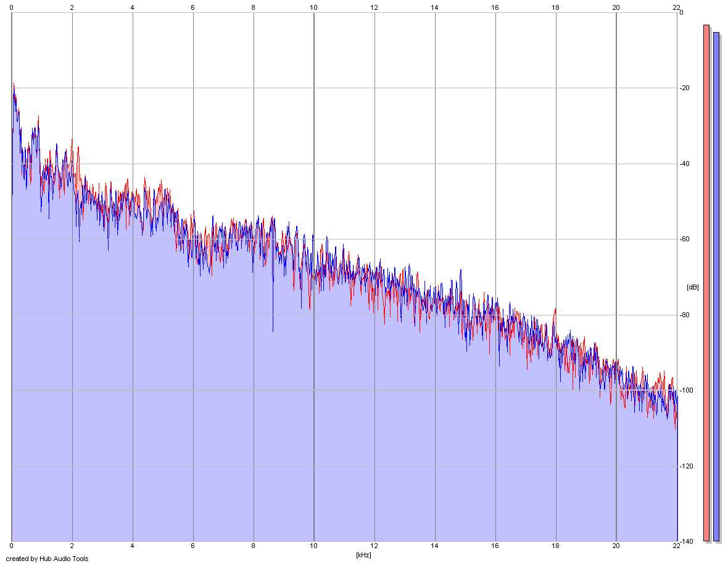Click the -20 dB axis label
Screen dimensions: 728x566
click(685, 88)
